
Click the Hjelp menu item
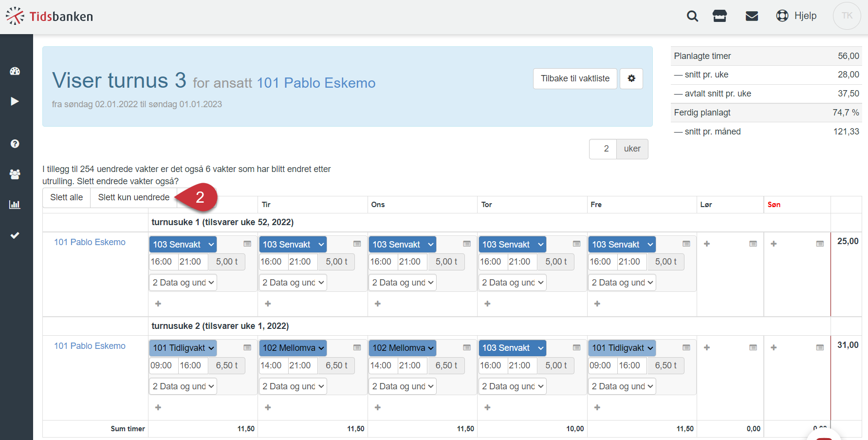click(x=796, y=16)
